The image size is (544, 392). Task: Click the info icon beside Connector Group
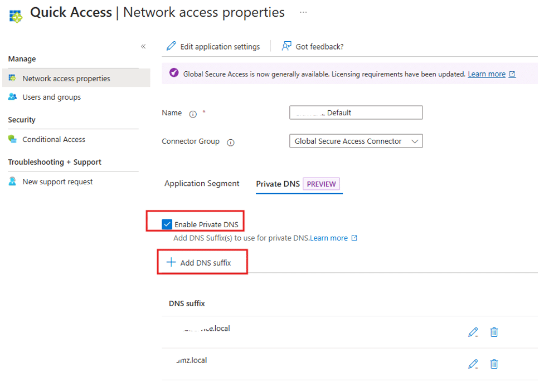click(230, 142)
